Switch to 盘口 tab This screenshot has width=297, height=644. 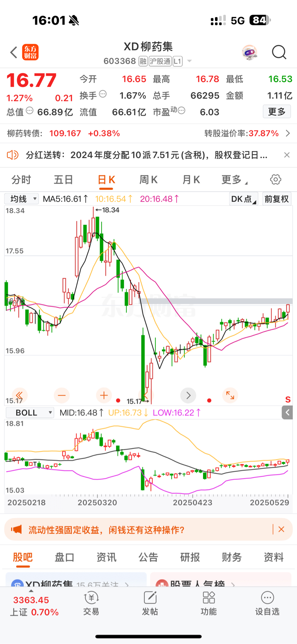tap(65, 557)
